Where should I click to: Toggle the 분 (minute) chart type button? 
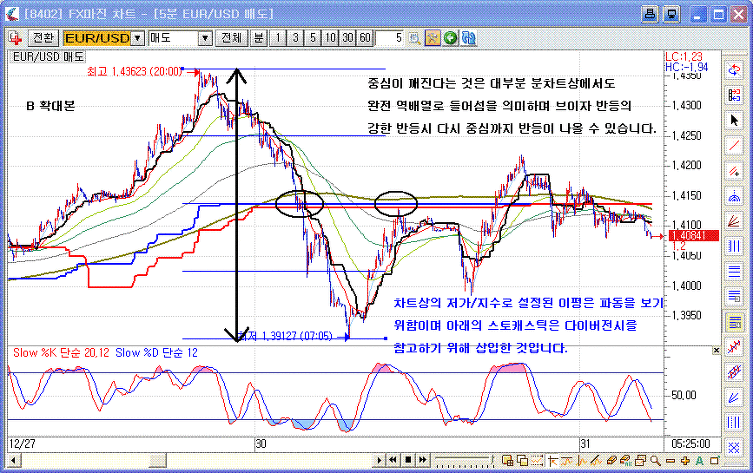[x=257, y=38]
